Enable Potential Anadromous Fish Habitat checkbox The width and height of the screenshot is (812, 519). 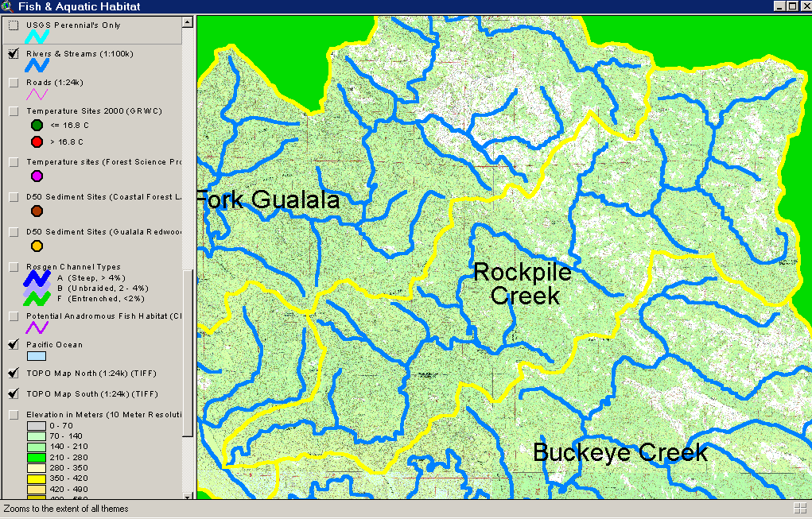(14, 316)
